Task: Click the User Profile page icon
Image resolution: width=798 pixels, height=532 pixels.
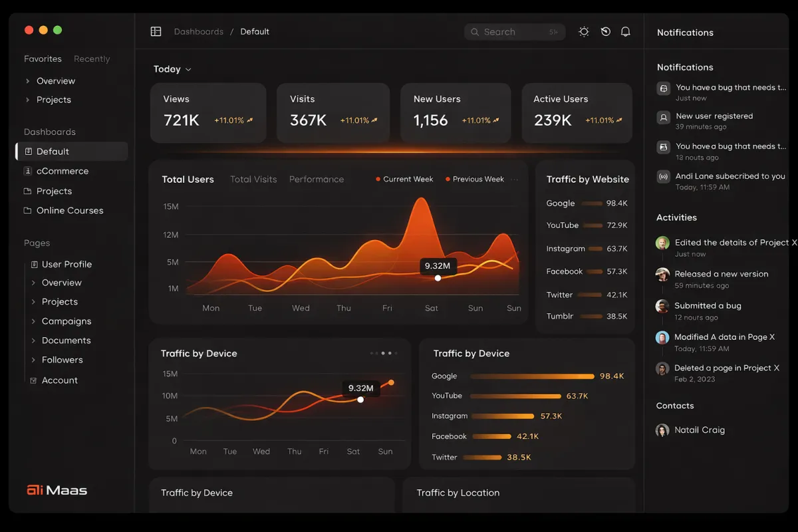Action: 35,264
